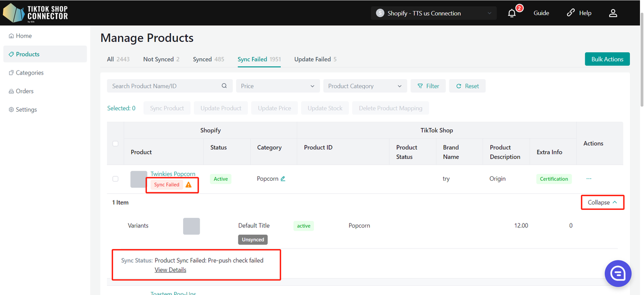Click the user profile icon
644x295 pixels.
pyautogui.click(x=613, y=13)
